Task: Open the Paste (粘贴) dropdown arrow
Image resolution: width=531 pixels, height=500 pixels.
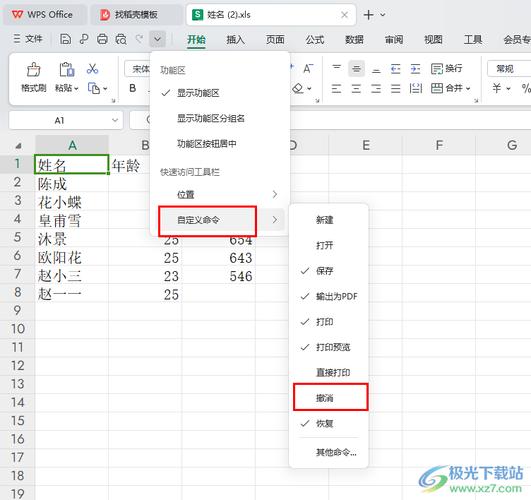Action: [x=77, y=89]
